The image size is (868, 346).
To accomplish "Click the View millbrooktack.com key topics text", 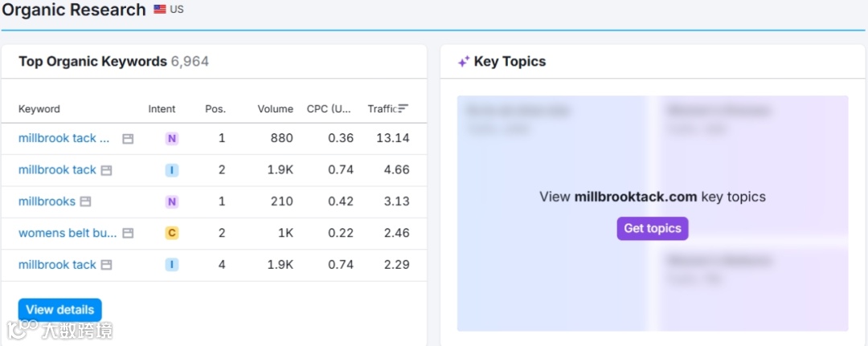I will (x=653, y=197).
